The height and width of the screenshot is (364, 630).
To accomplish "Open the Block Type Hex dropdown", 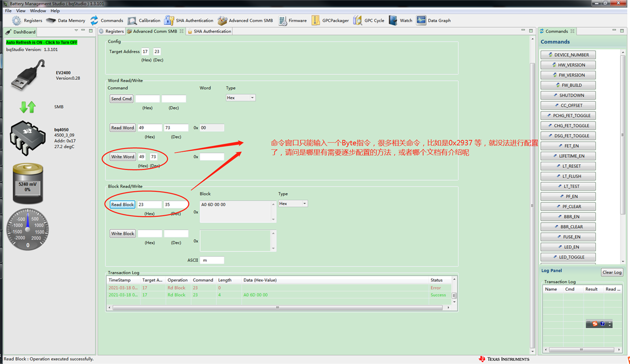I will [x=293, y=204].
